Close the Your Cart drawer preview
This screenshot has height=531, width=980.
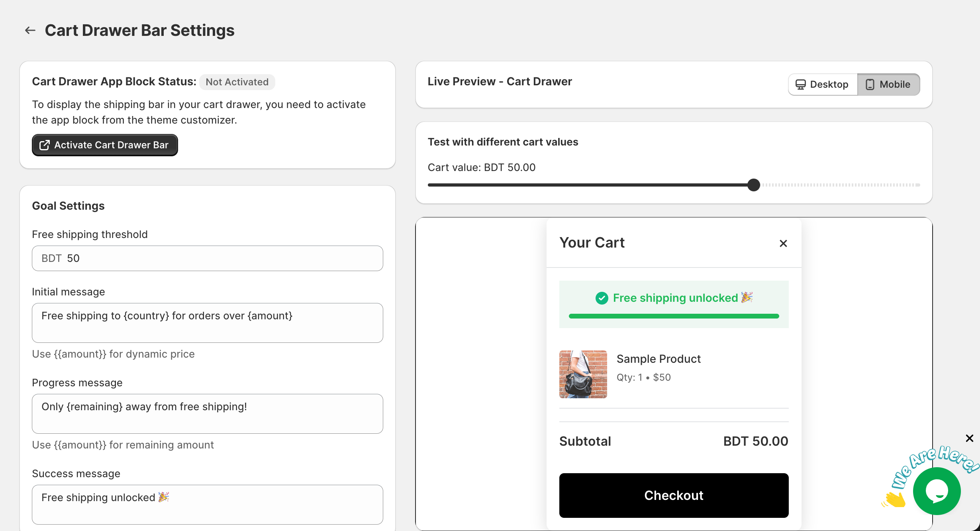[783, 243]
